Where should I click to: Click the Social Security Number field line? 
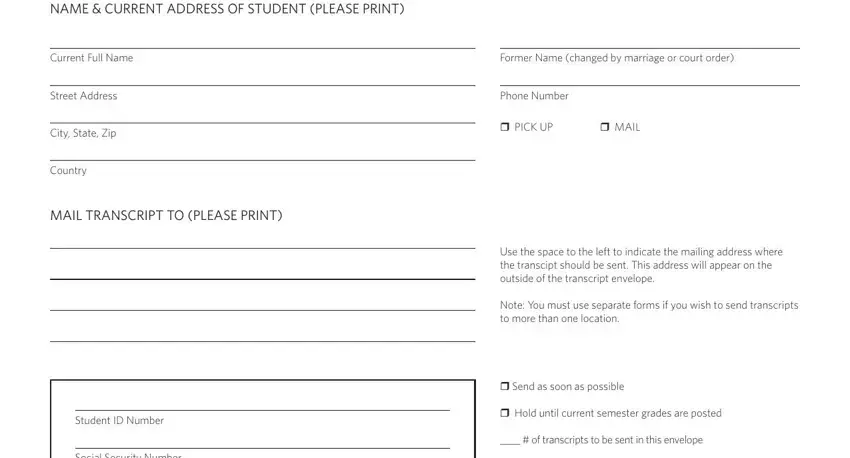tap(262, 441)
